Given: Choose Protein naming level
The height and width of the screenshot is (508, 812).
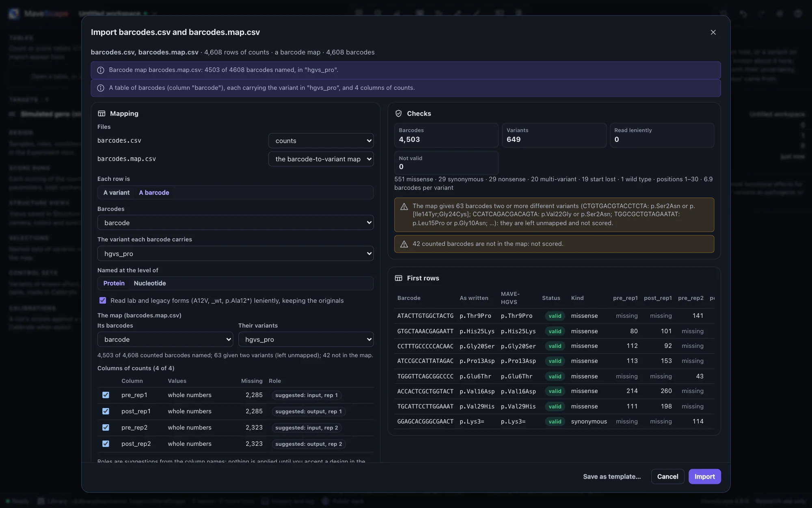Looking at the screenshot, I should tap(114, 283).
